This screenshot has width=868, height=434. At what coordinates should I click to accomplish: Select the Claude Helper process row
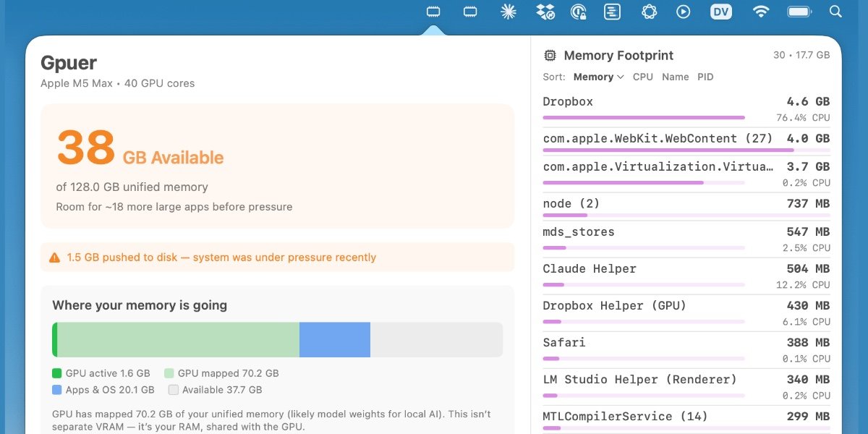click(686, 275)
